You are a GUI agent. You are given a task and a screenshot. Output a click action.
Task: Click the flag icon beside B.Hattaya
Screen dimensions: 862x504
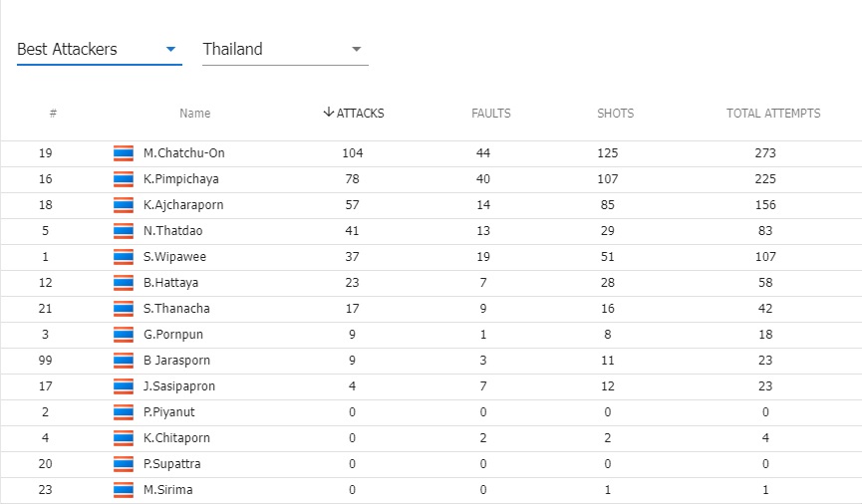(x=124, y=283)
